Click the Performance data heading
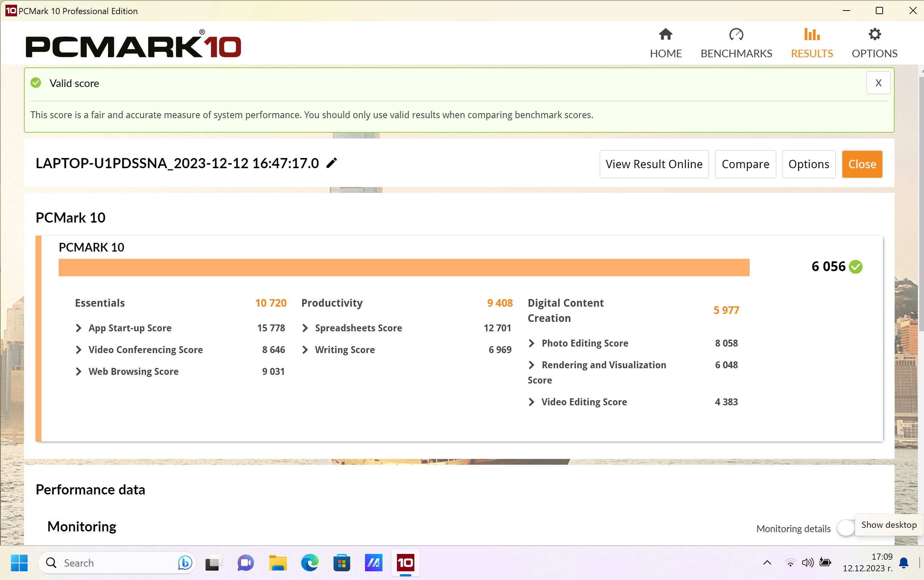The height and width of the screenshot is (580, 924). [x=91, y=490]
